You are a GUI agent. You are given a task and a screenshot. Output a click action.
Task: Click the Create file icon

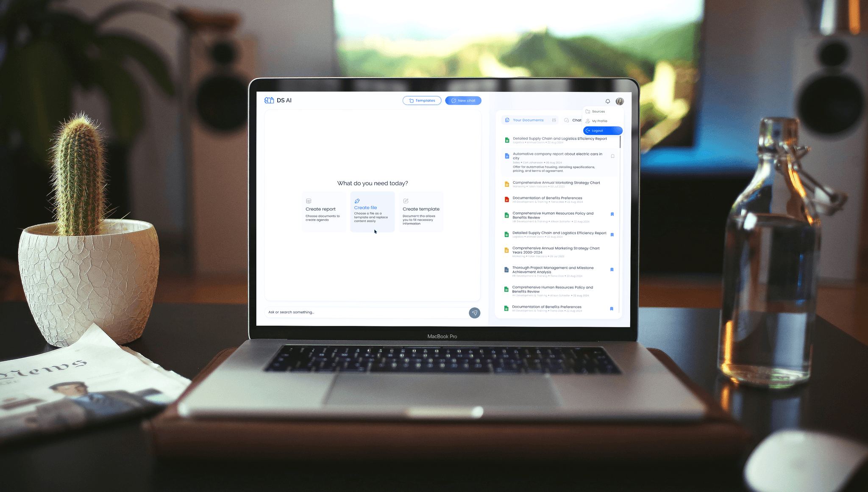(356, 201)
